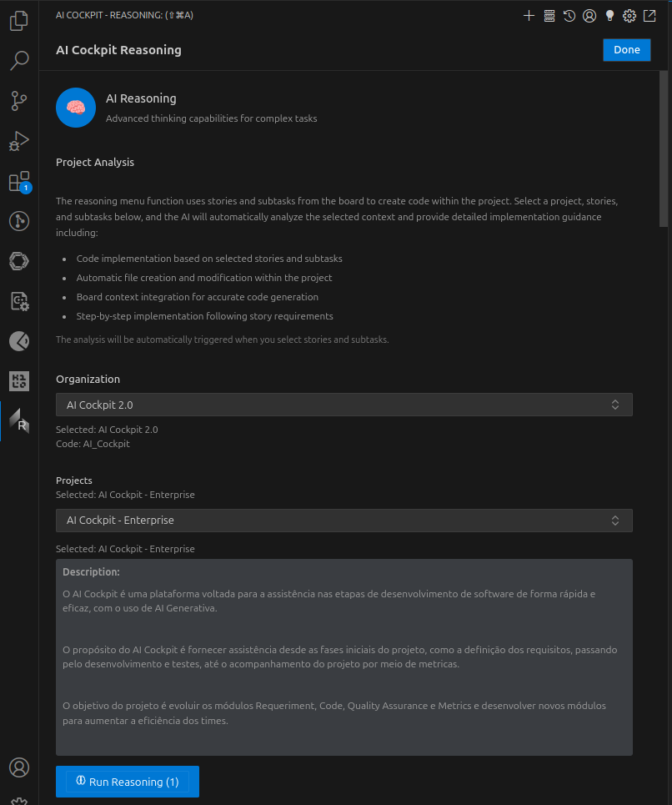Viewport: 672px width, 805px height.
Task: Click the profile icon in panel header
Action: pyautogui.click(x=589, y=15)
